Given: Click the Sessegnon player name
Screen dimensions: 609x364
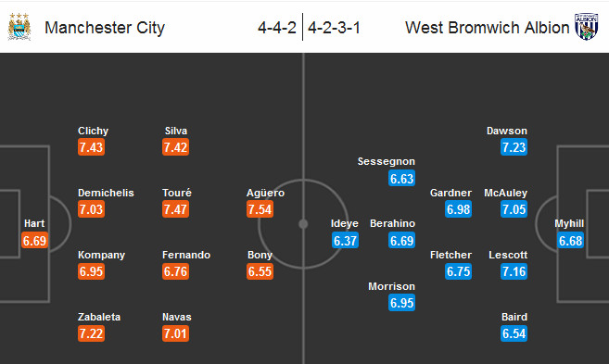Looking at the screenshot, I should pyautogui.click(x=386, y=161).
